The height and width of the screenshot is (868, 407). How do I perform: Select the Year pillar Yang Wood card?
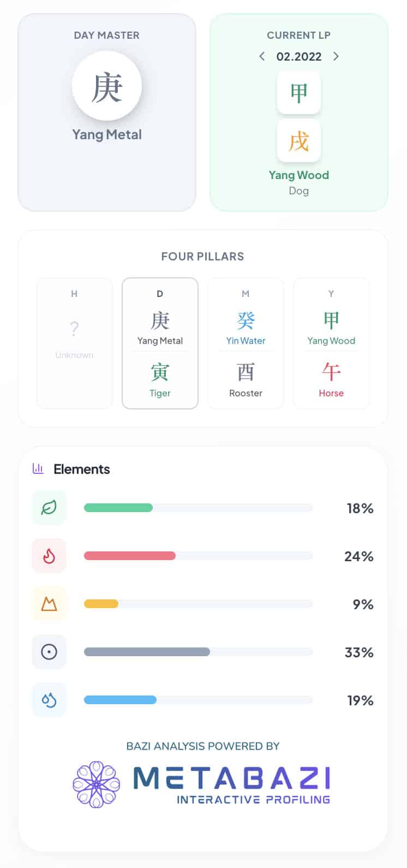pyautogui.click(x=331, y=343)
